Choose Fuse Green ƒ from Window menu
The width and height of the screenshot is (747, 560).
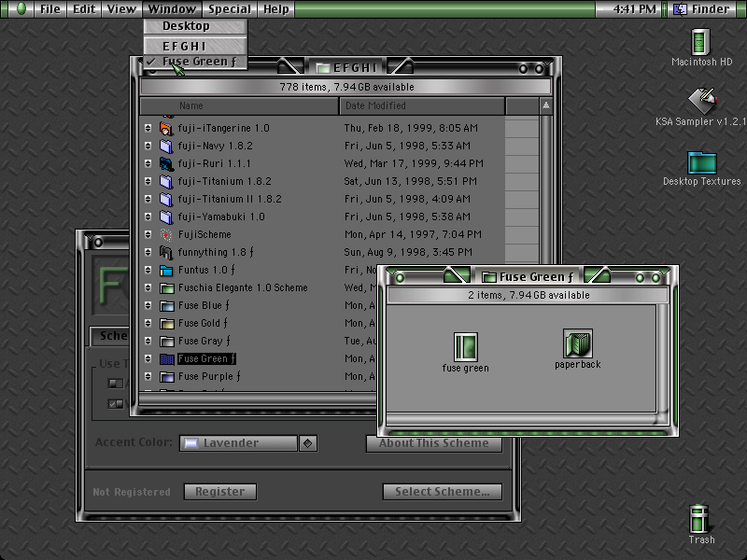195,62
